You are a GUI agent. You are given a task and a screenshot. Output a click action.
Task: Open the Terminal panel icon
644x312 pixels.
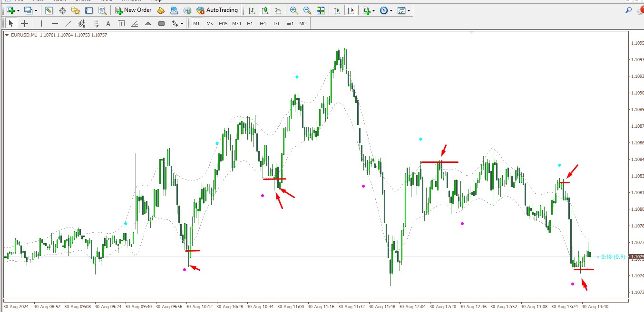point(89,10)
